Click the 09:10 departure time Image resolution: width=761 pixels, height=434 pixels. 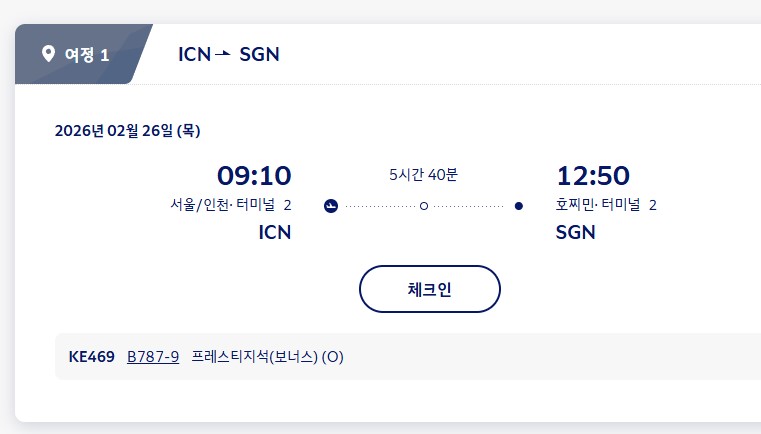254,176
